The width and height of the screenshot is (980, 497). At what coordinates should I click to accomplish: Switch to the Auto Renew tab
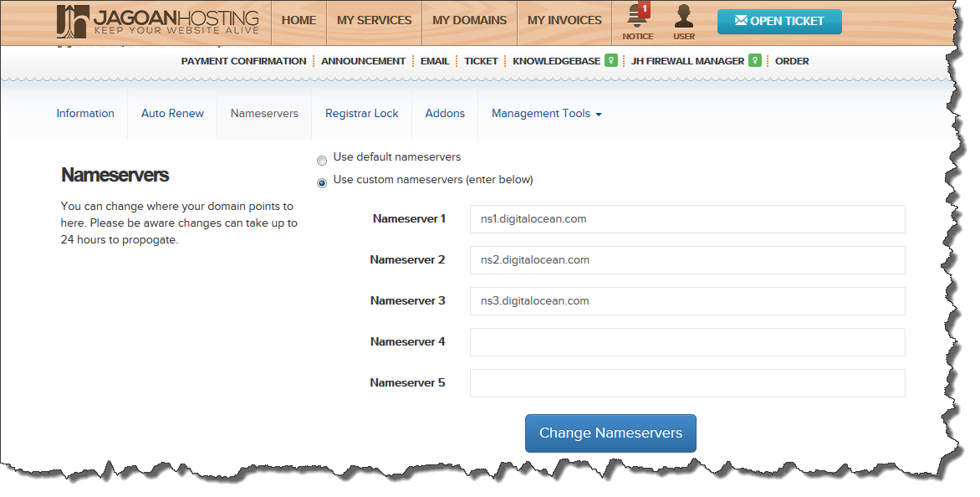[172, 114]
